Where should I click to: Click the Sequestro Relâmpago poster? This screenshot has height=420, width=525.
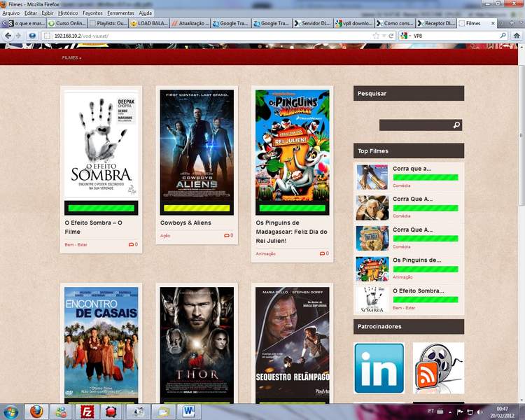click(293, 342)
